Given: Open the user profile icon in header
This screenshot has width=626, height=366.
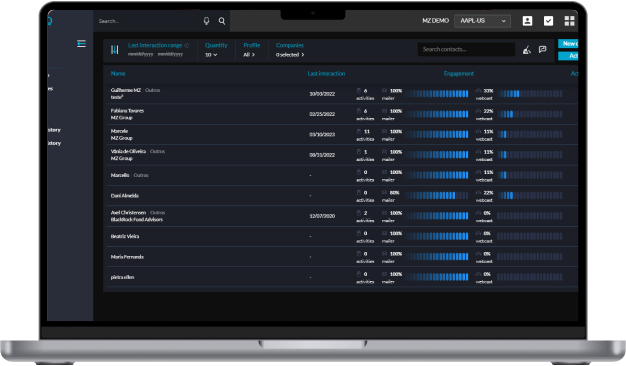Looking at the screenshot, I should coord(527,21).
